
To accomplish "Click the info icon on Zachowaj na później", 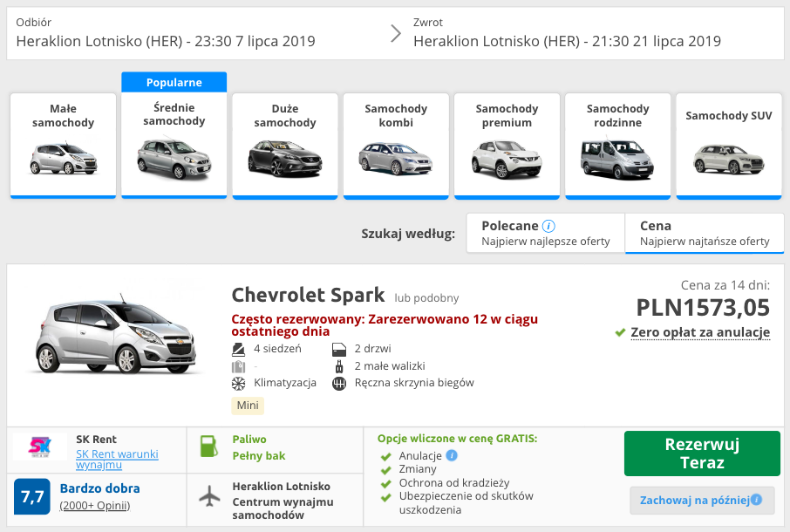I will [756, 500].
